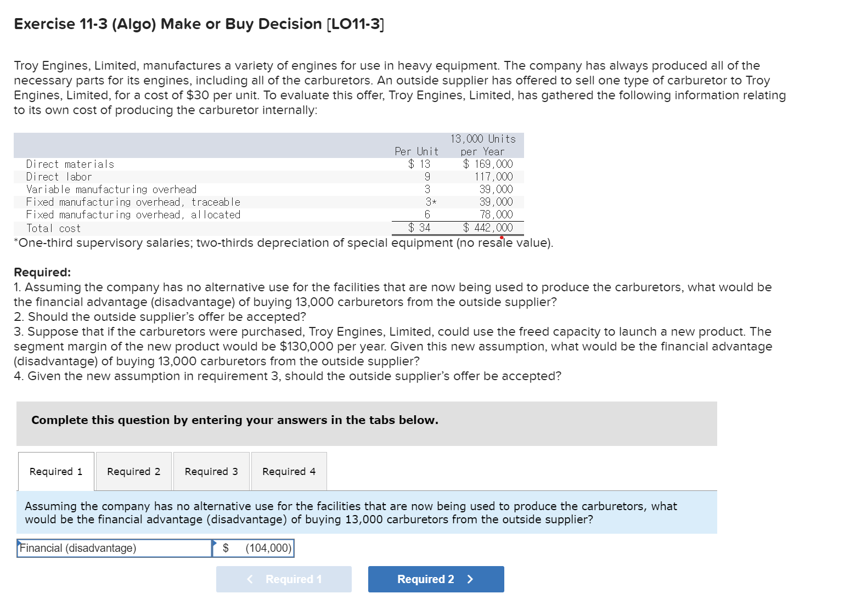Switch to the Required 4 tab
The image size is (850, 616).
[x=289, y=471]
